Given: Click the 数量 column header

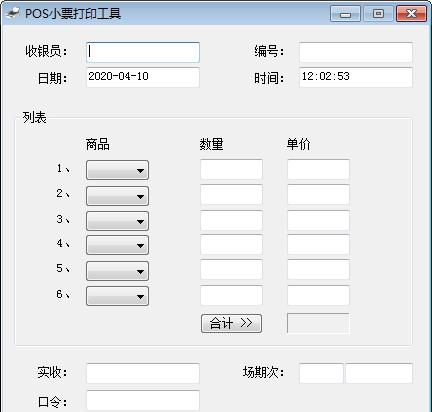Looking at the screenshot, I should point(211,144).
